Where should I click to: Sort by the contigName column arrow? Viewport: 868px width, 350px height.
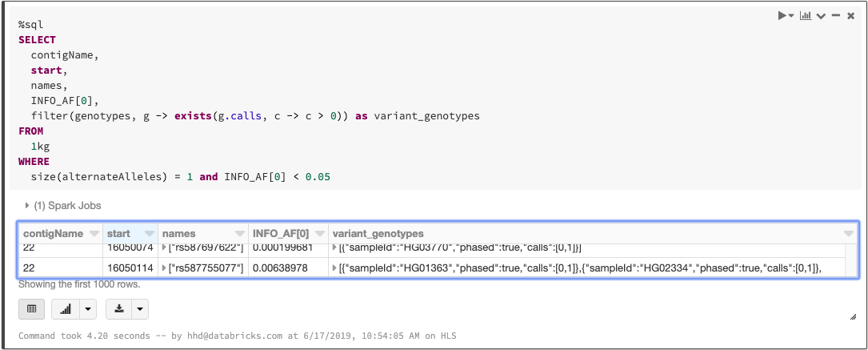click(x=94, y=234)
